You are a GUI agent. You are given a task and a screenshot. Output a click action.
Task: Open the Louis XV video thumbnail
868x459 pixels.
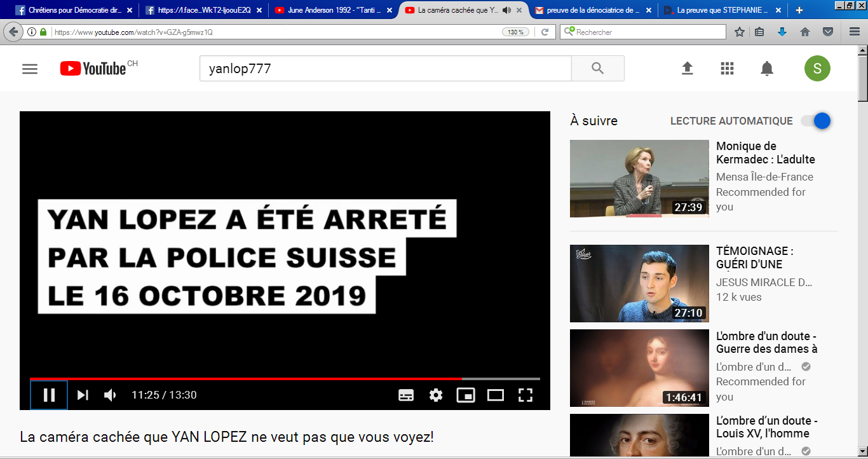(x=639, y=435)
